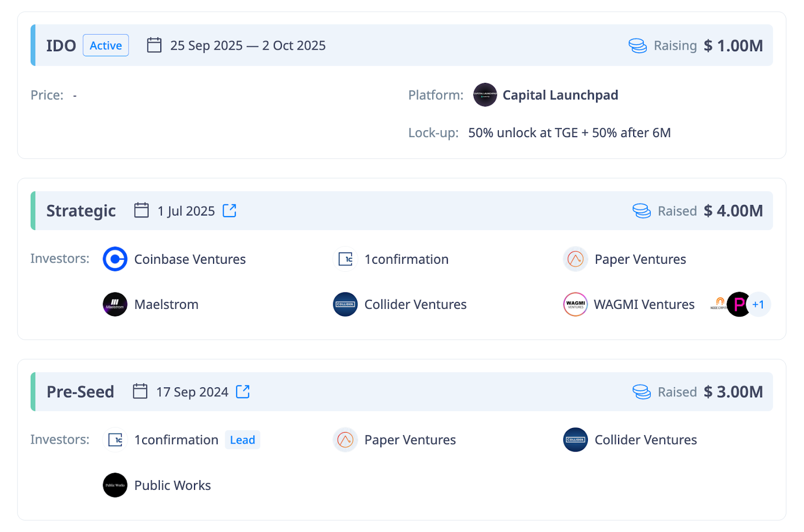This screenshot has width=804, height=532.
Task: Click the Coinbase Ventures logo
Action: tap(115, 259)
